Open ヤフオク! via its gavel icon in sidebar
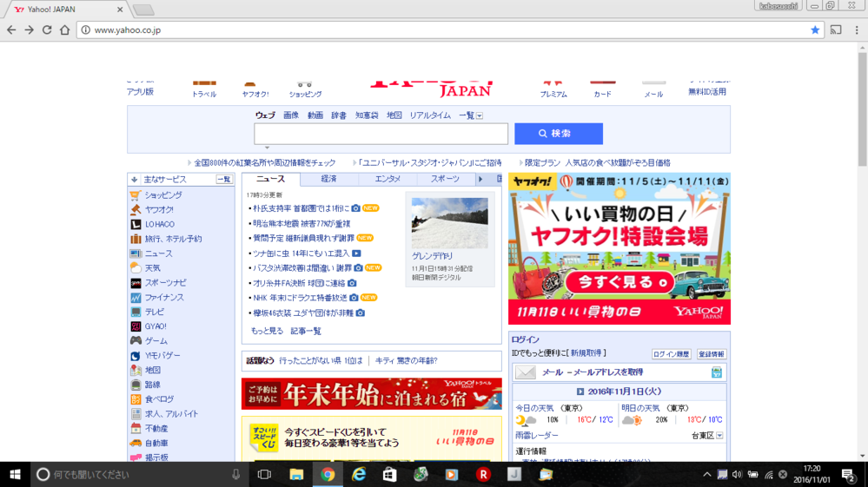Screen dimensions: 868x487 click(136, 210)
